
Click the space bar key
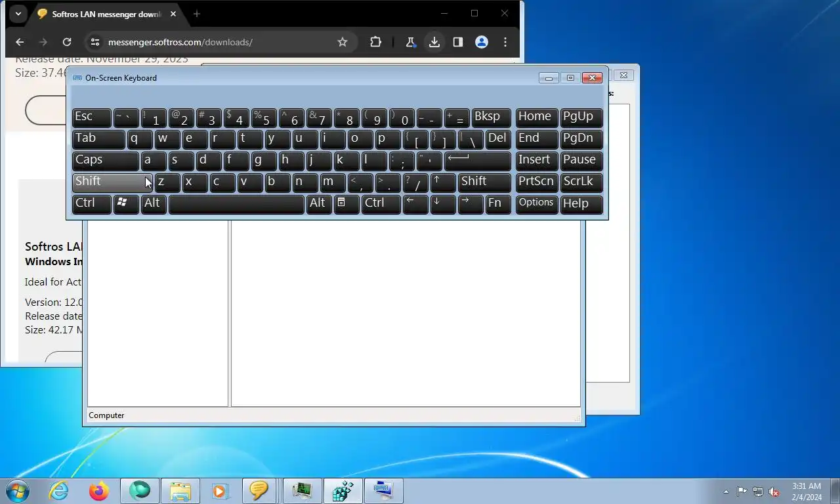point(236,204)
